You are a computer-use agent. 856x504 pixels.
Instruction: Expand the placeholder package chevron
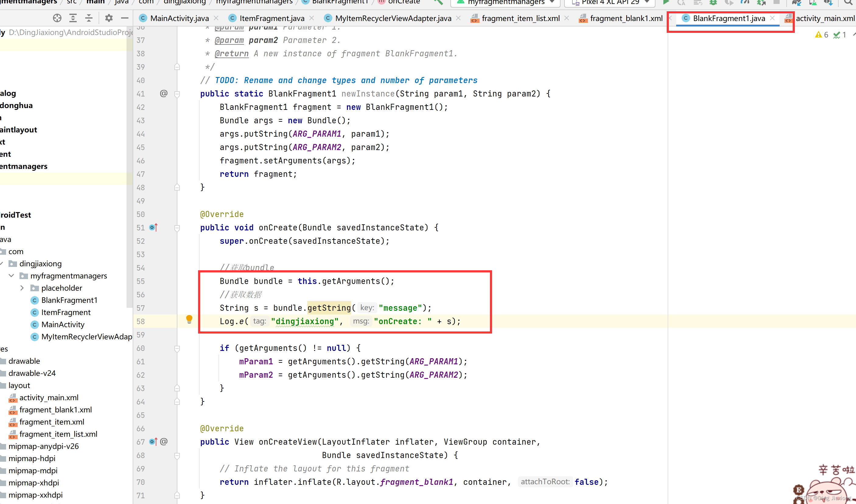point(22,288)
